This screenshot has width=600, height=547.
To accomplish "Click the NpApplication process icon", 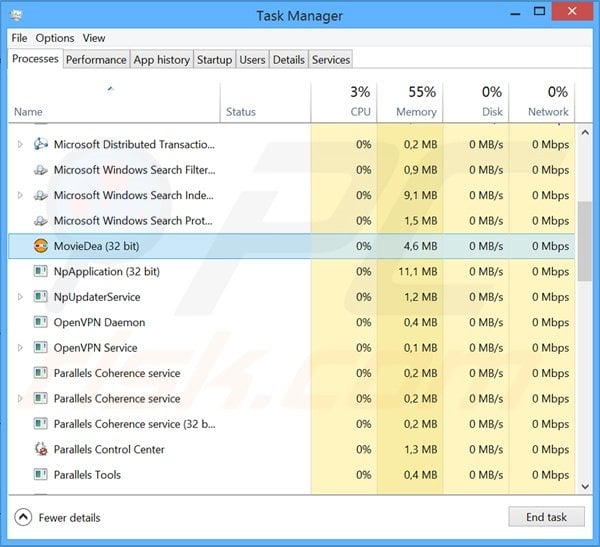I will (41, 271).
